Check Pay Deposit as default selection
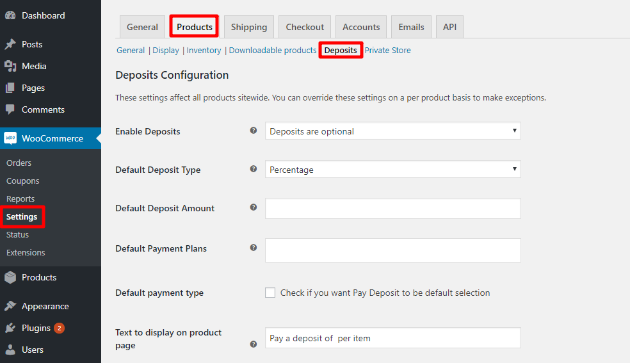 point(270,293)
